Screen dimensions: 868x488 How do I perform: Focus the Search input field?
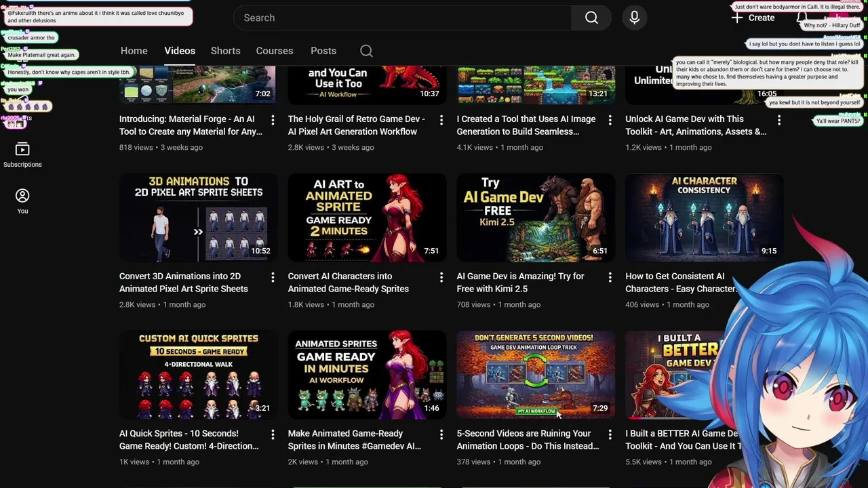403,18
